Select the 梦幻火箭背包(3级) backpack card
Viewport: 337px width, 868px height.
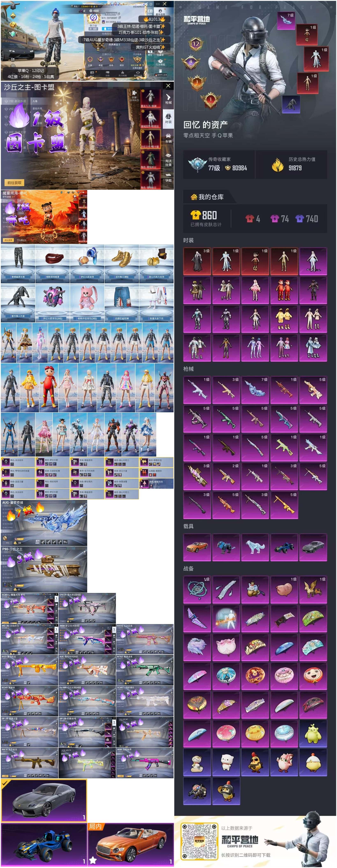click(x=52, y=303)
